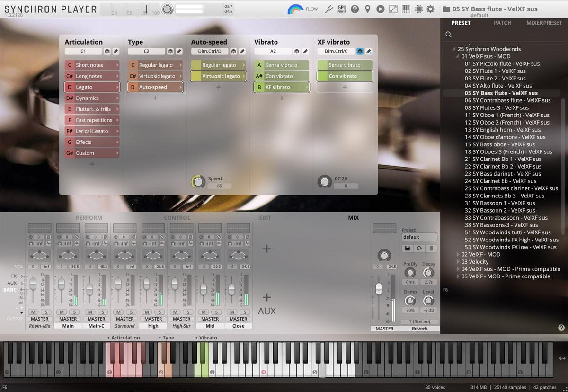Select the Fast repetitions articulation
Screen dimensions: 568x392
coord(94,120)
